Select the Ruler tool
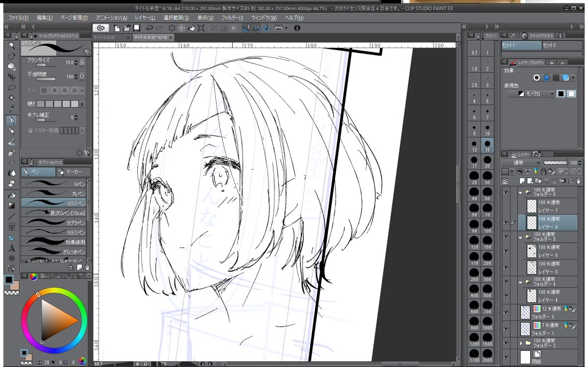The width and height of the screenshot is (588, 367). (11, 237)
